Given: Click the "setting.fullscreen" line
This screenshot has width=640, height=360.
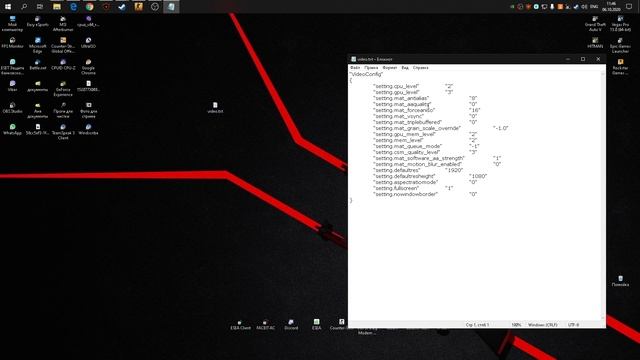Looking at the screenshot, I should tap(413, 188).
